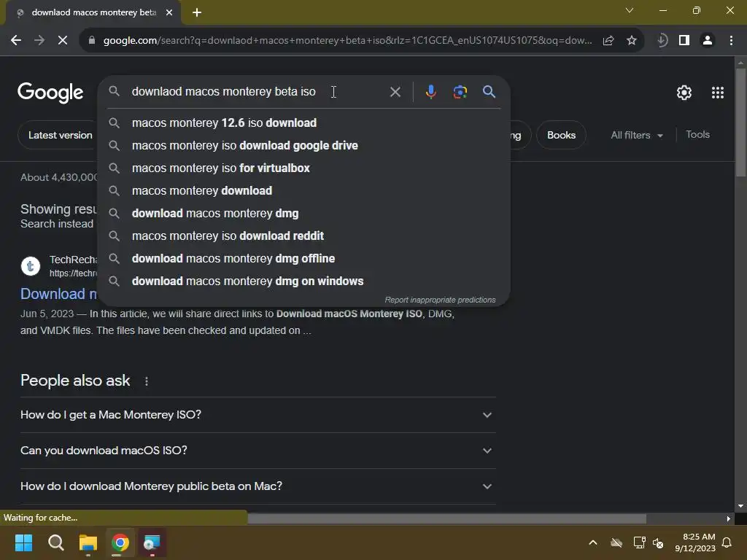Screen dimensions: 747x560
Task: Switch to Chrome in the taskbar
Action: [x=120, y=542]
